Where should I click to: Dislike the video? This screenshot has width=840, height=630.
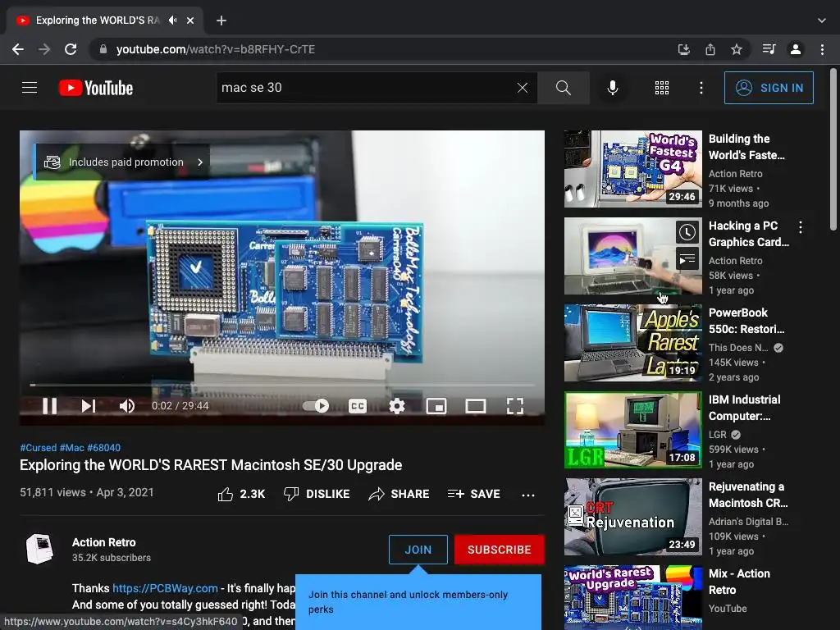coord(317,494)
